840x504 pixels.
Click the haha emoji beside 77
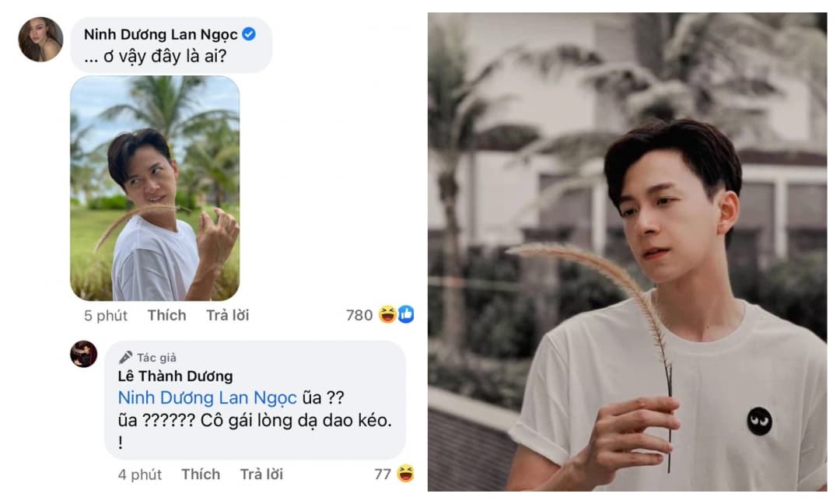(x=404, y=474)
